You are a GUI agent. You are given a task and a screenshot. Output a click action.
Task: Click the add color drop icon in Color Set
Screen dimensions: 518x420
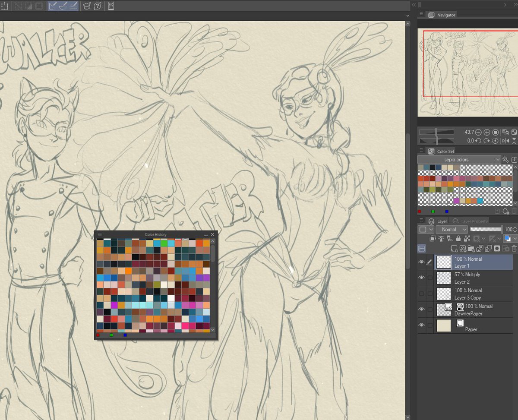click(505, 211)
